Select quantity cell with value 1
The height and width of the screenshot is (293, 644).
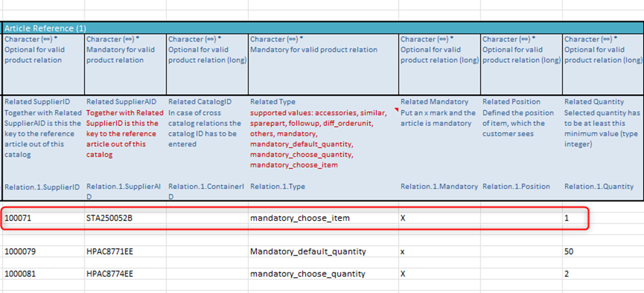(567, 219)
